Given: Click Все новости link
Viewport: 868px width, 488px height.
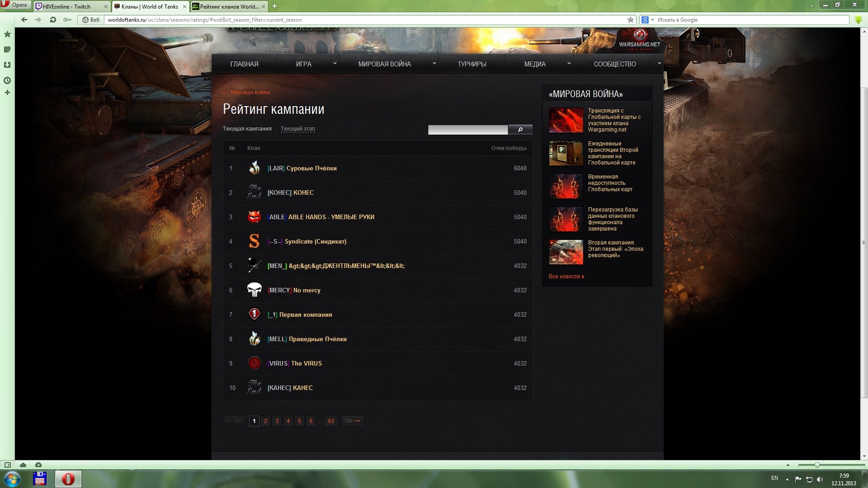Looking at the screenshot, I should click(566, 276).
